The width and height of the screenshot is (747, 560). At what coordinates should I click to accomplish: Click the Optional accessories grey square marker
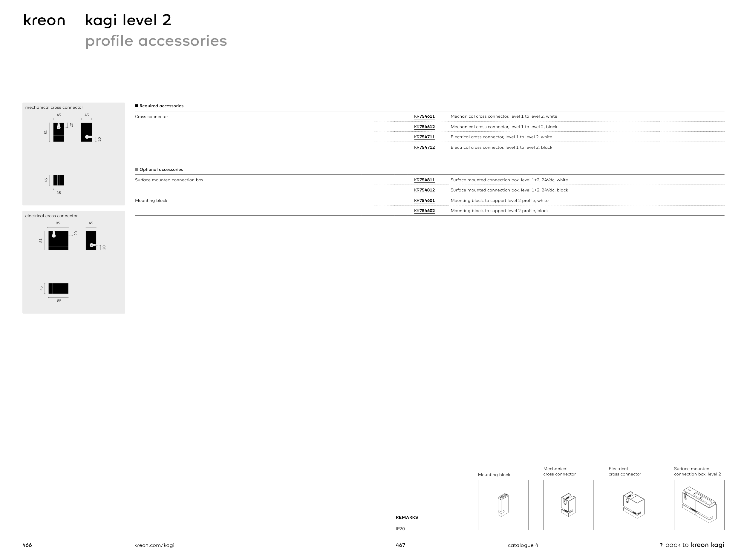[137, 169]
